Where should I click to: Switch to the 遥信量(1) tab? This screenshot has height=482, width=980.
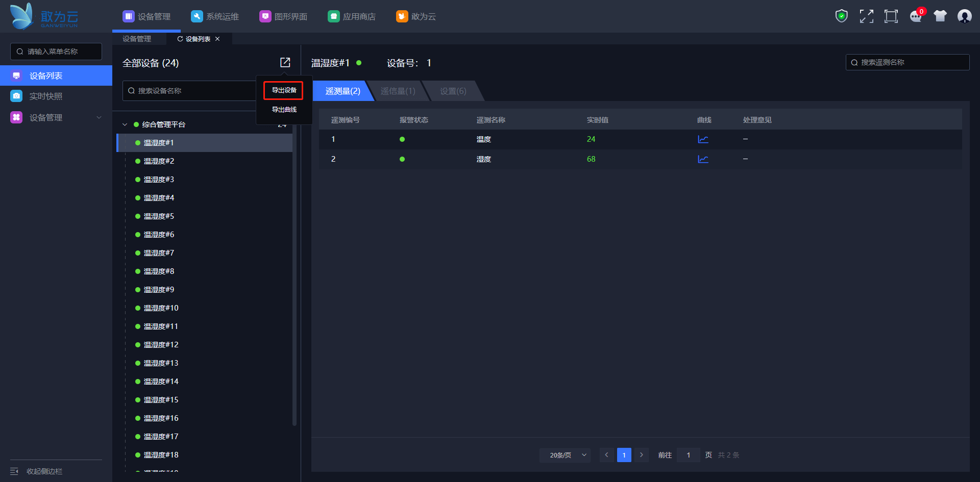[x=398, y=91]
